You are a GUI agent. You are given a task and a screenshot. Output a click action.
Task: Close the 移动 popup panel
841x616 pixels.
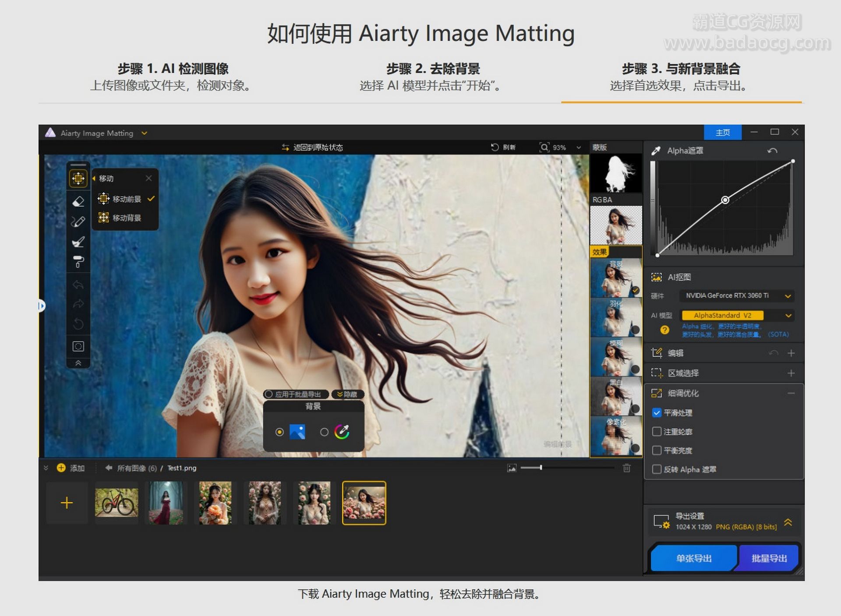click(148, 178)
